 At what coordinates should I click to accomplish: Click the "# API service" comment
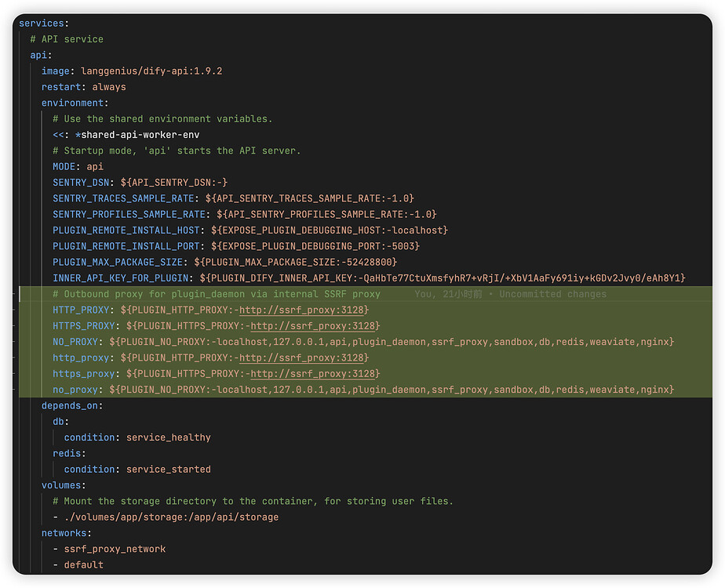(67, 39)
